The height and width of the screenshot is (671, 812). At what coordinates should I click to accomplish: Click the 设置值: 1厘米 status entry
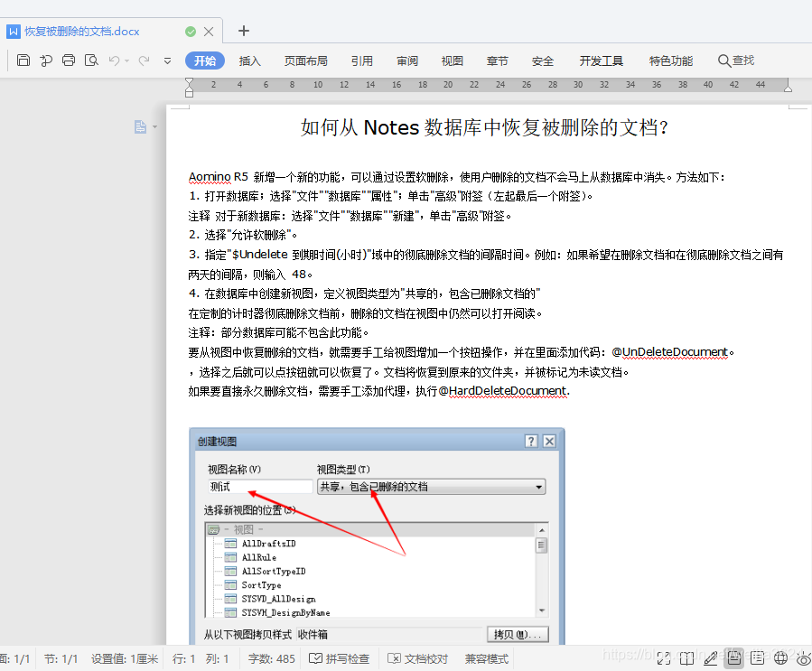click(x=125, y=658)
